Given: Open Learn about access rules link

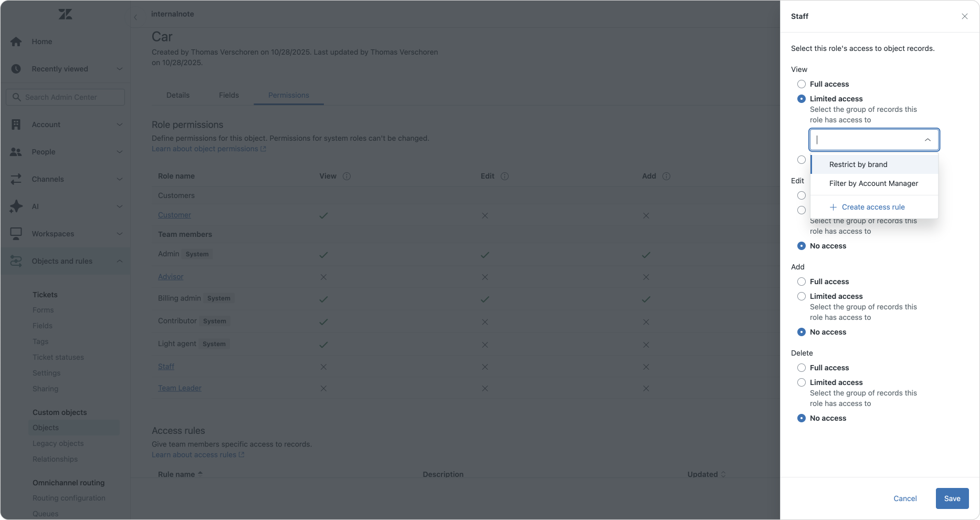Looking at the screenshot, I should (x=198, y=454).
